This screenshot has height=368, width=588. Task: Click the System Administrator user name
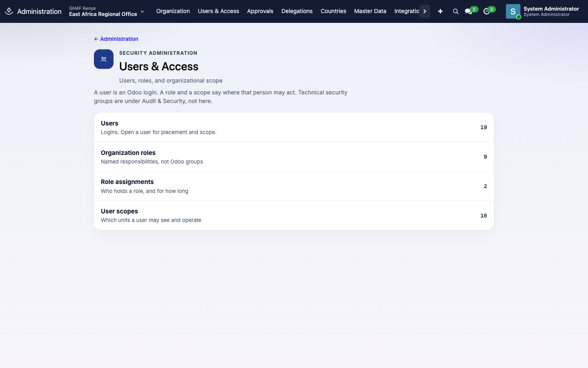click(551, 9)
